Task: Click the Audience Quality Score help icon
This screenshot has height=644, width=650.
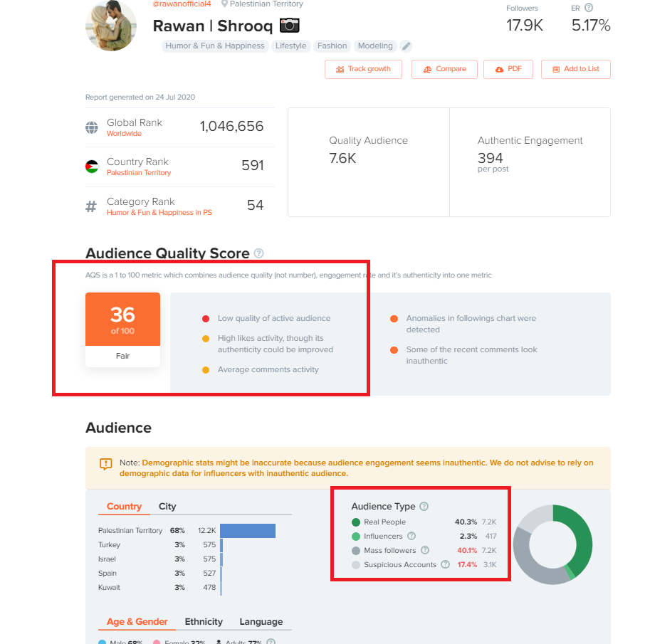Action: coord(258,253)
